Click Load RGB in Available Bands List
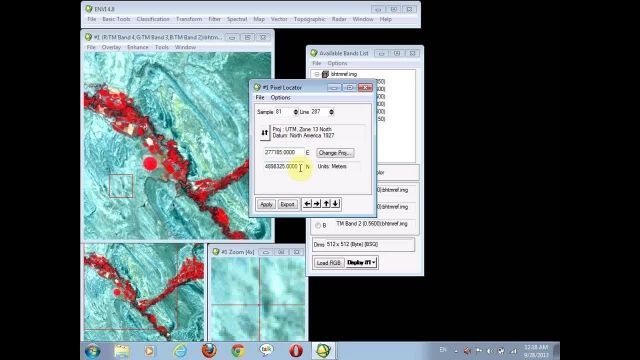 329,262
